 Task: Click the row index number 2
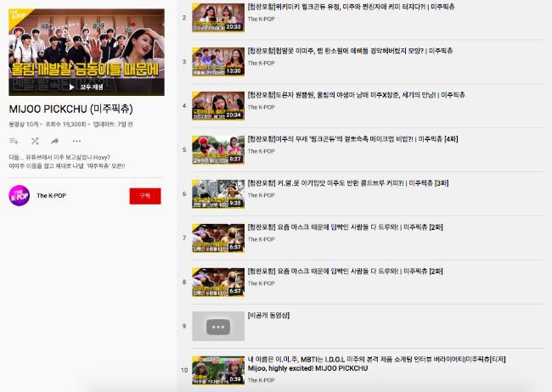tap(184, 18)
